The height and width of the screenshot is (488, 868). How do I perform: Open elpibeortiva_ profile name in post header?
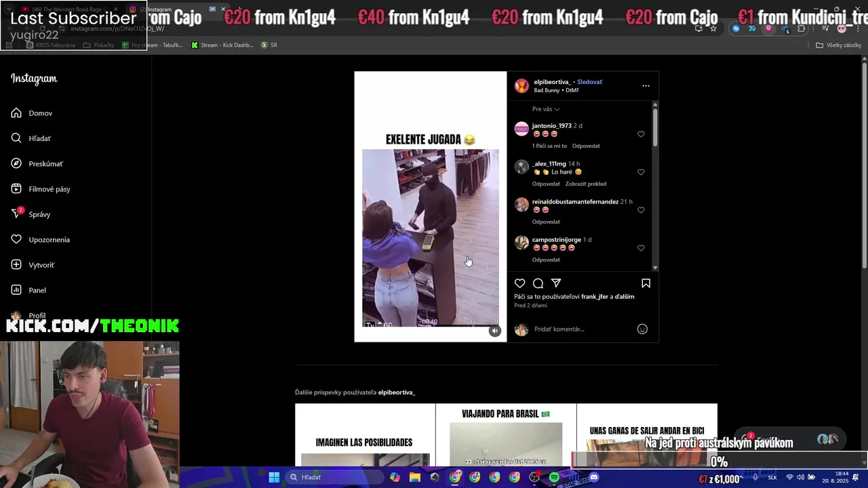click(x=553, y=82)
